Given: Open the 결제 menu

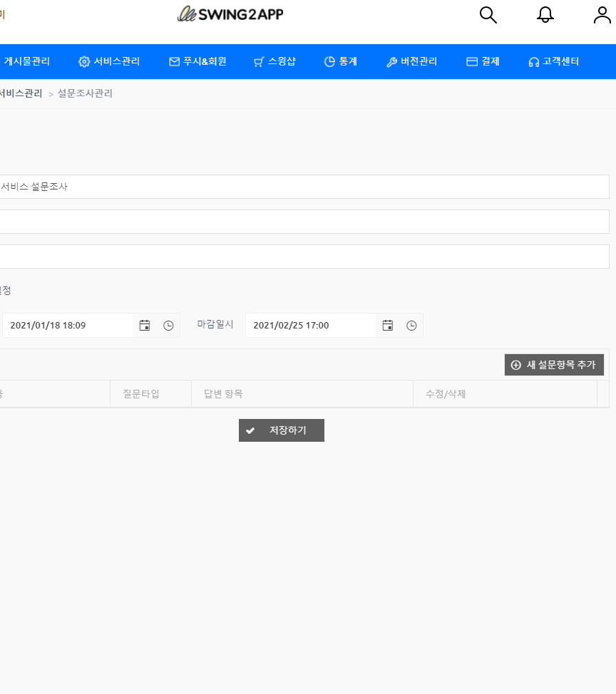Looking at the screenshot, I should click(483, 62).
